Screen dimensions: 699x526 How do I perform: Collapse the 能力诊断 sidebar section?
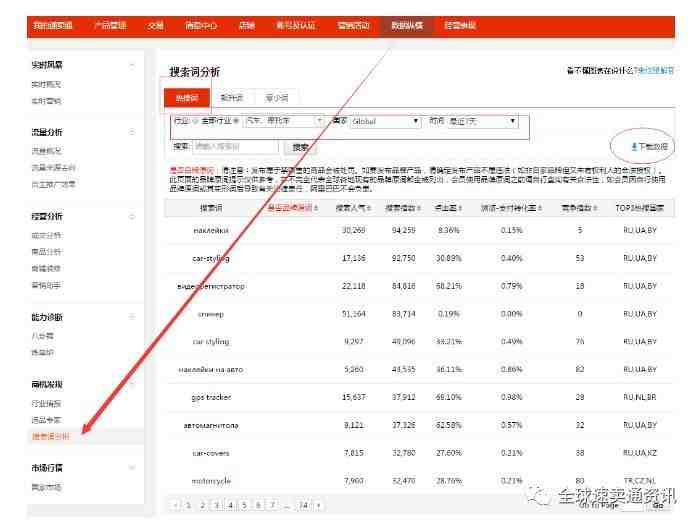(x=132, y=317)
